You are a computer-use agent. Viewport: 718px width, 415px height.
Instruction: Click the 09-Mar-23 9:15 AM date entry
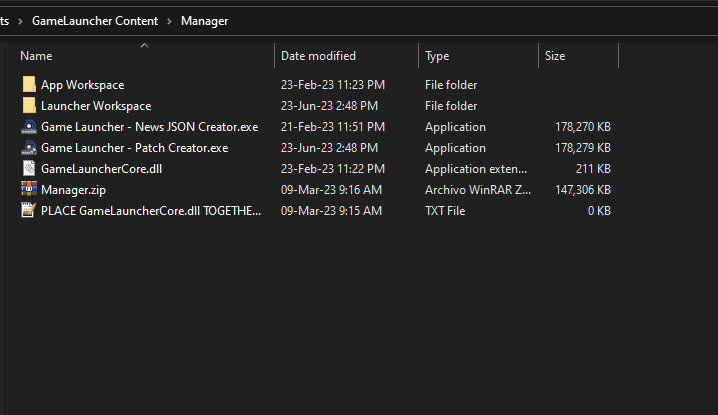click(x=332, y=211)
